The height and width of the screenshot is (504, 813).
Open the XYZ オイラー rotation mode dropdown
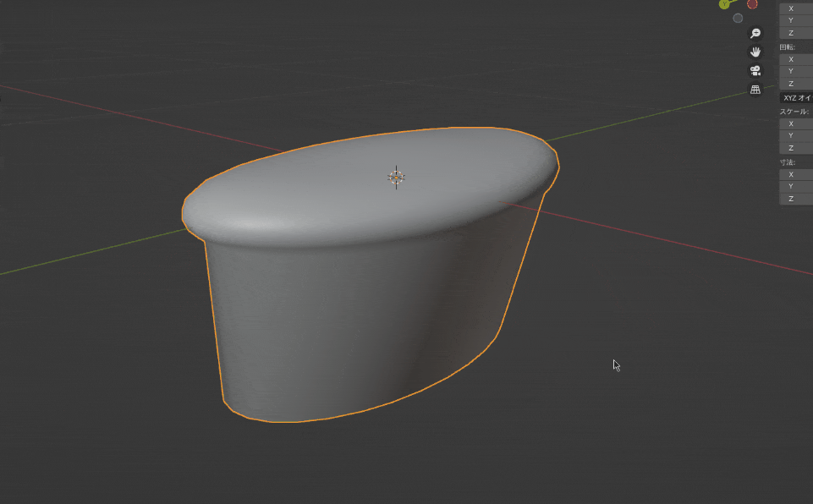(796, 97)
